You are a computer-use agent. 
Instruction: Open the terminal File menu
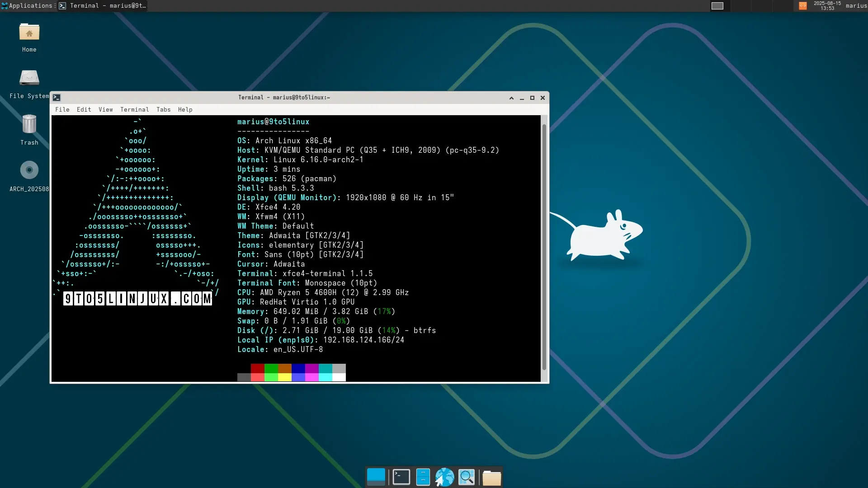pyautogui.click(x=62, y=110)
